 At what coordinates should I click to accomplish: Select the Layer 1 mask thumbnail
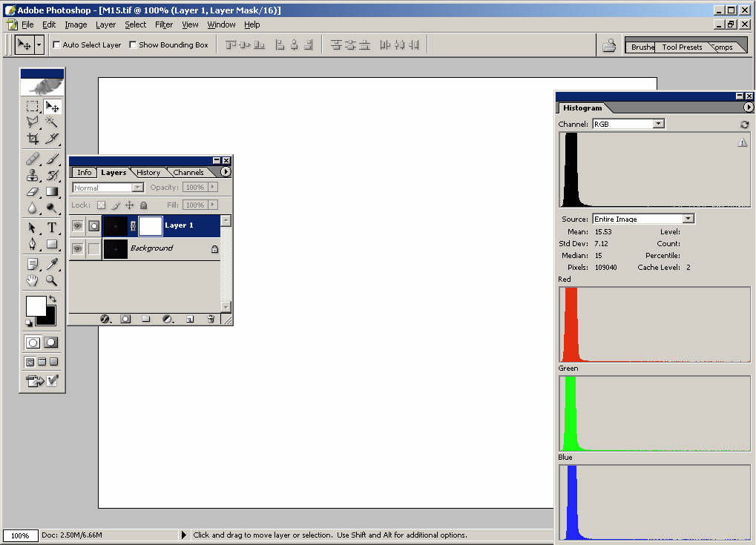151,225
